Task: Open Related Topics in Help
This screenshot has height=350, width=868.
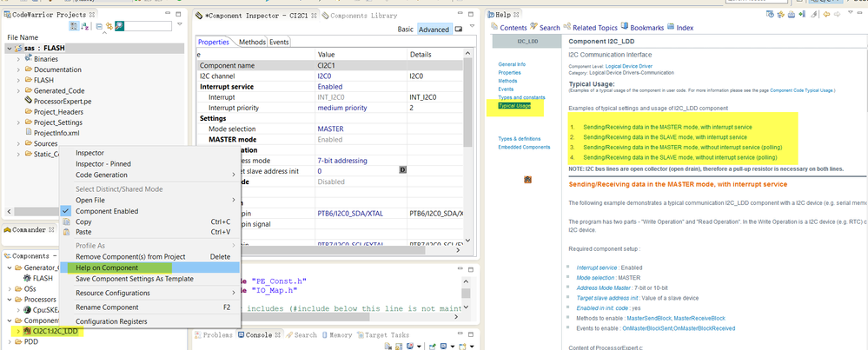Action: (590, 27)
